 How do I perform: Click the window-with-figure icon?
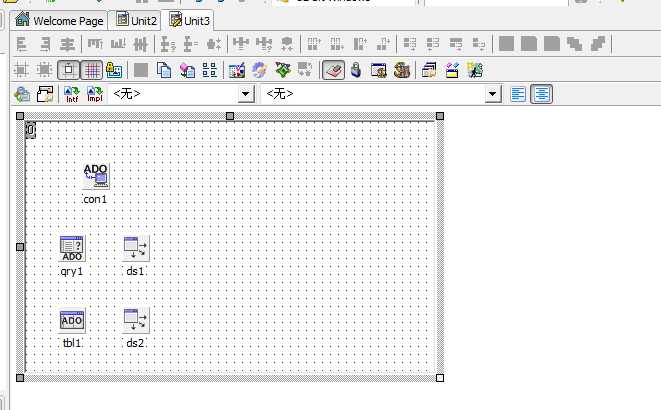coord(379,70)
